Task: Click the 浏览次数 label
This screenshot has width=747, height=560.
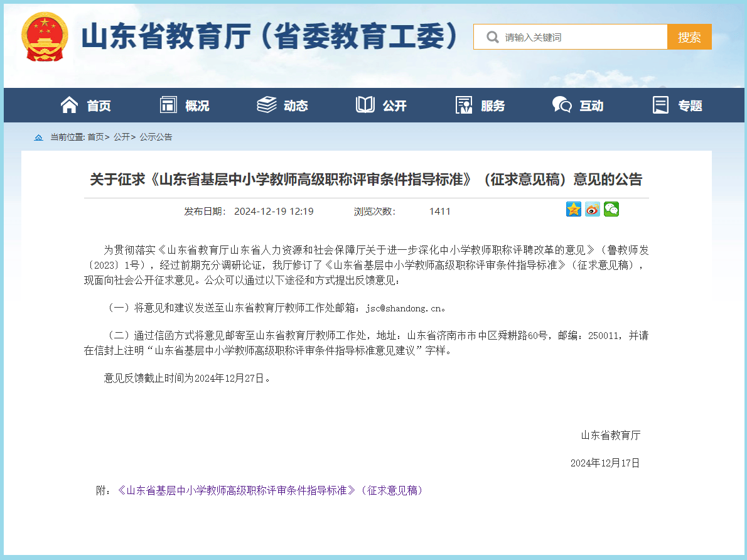Action: (375, 211)
